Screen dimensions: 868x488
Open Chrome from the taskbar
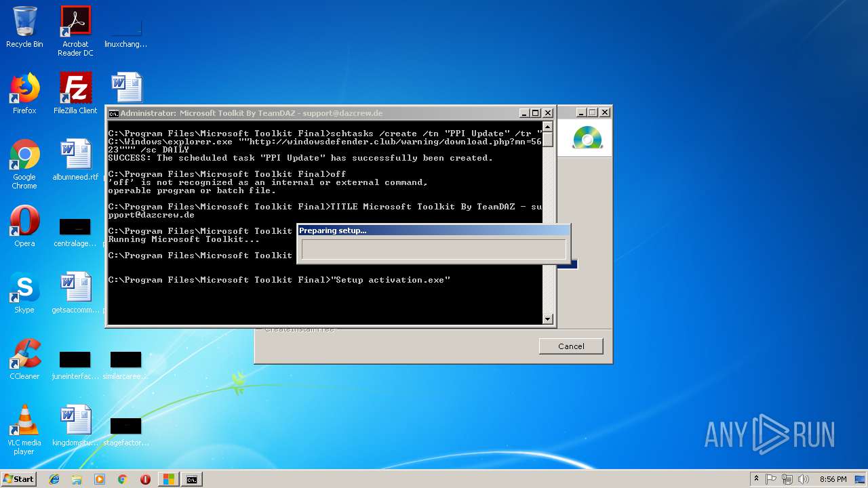click(x=123, y=479)
